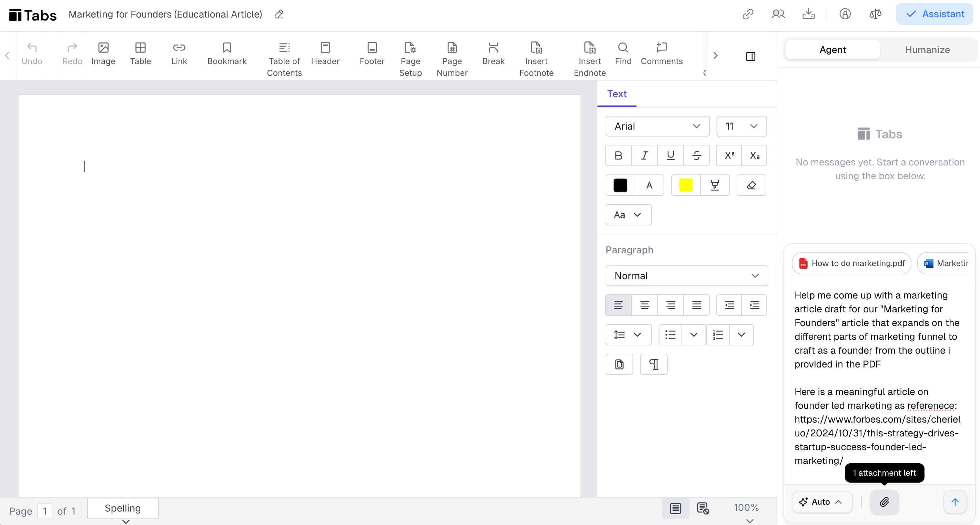Expand the Normal paragraph style dropdown
The width and height of the screenshot is (980, 525).
(686, 276)
